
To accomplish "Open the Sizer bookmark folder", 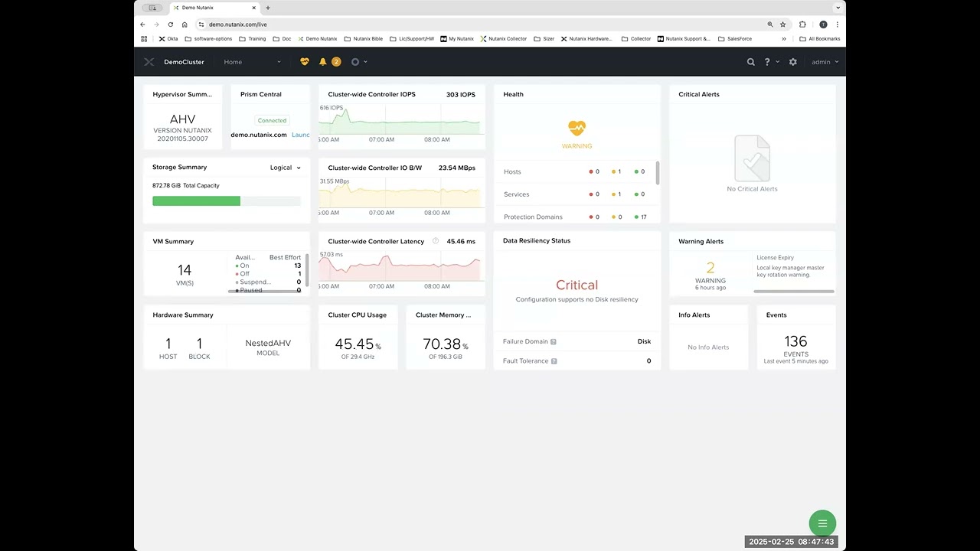I will (x=544, y=38).
